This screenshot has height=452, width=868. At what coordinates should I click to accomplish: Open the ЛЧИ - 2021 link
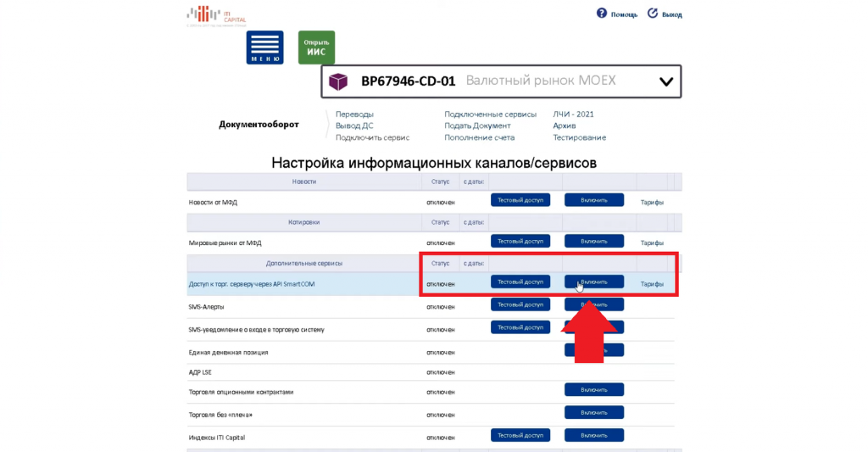click(x=573, y=114)
